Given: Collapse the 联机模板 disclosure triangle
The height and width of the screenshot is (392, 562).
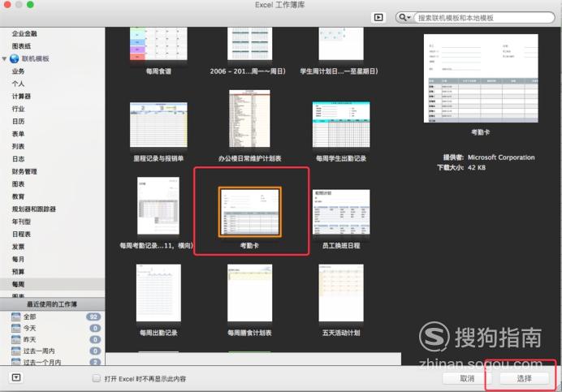Looking at the screenshot, I should point(4,58).
